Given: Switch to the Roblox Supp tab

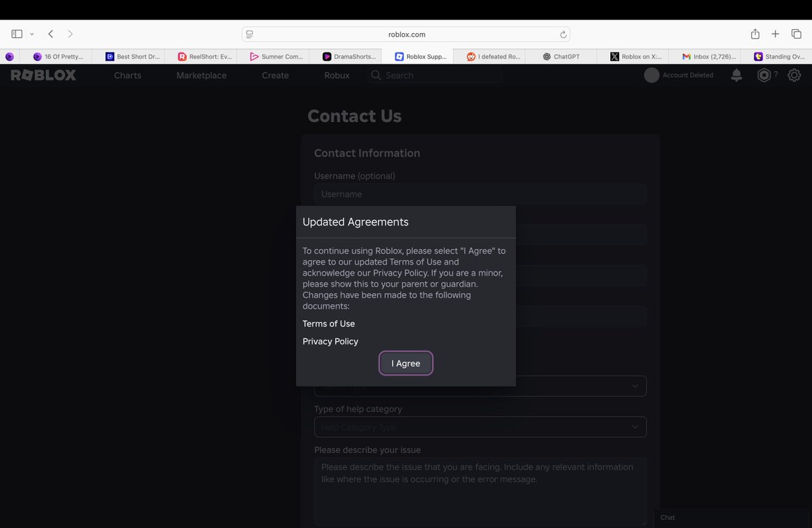Looking at the screenshot, I should click(417, 56).
